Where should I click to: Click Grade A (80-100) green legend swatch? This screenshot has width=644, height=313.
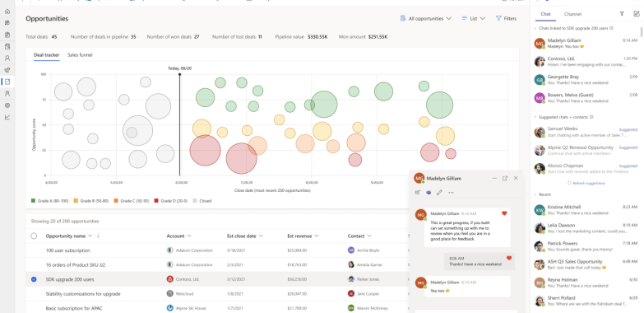[x=33, y=201]
